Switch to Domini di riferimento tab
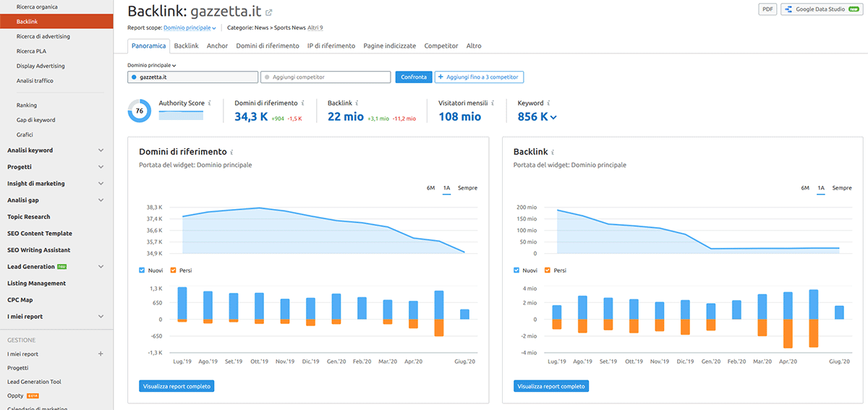The height and width of the screenshot is (410, 868). tap(268, 46)
